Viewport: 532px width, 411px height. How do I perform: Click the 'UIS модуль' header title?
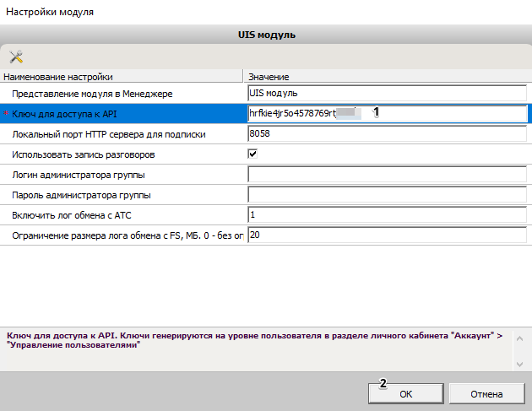pyautogui.click(x=267, y=35)
